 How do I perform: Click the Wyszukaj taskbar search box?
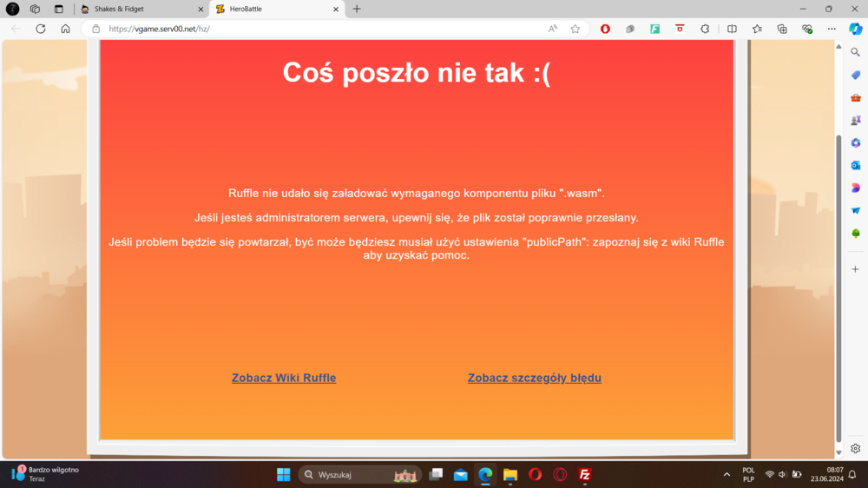[x=360, y=475]
